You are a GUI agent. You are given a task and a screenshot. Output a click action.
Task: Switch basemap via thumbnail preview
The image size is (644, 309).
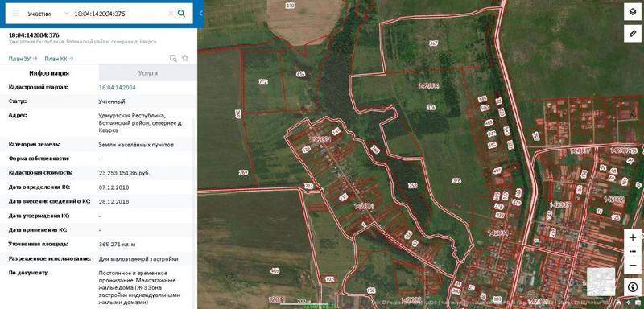click(601, 282)
